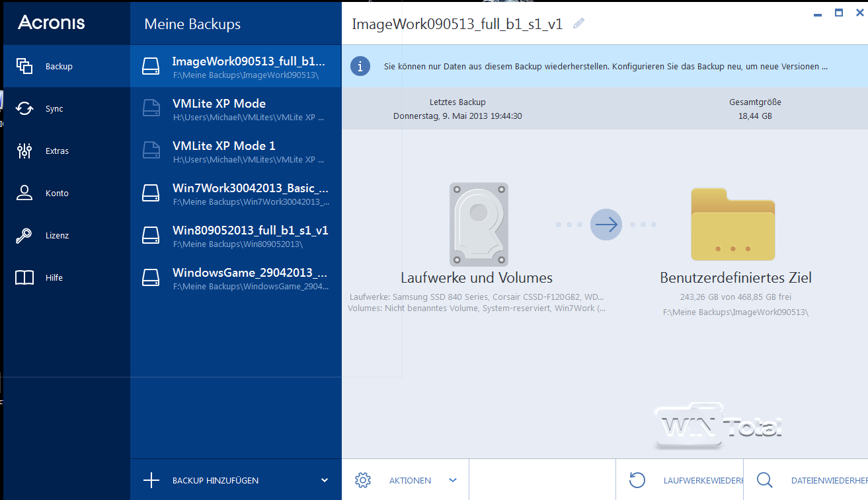Expand the dropdown arrow beside Backup hinzufügen
Screen dimensions: 868x500
(x=325, y=480)
